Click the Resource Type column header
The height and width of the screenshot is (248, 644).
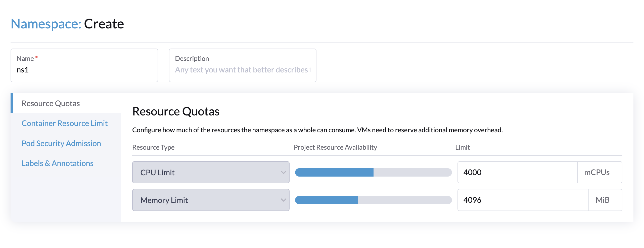(x=153, y=147)
